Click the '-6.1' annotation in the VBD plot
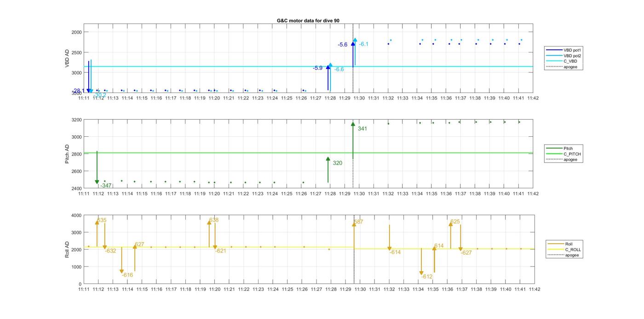The image size is (644, 319). (x=364, y=44)
